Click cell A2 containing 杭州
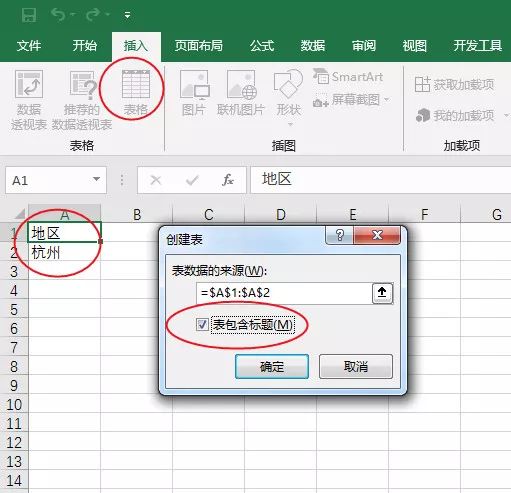511x493 pixels. 64,252
